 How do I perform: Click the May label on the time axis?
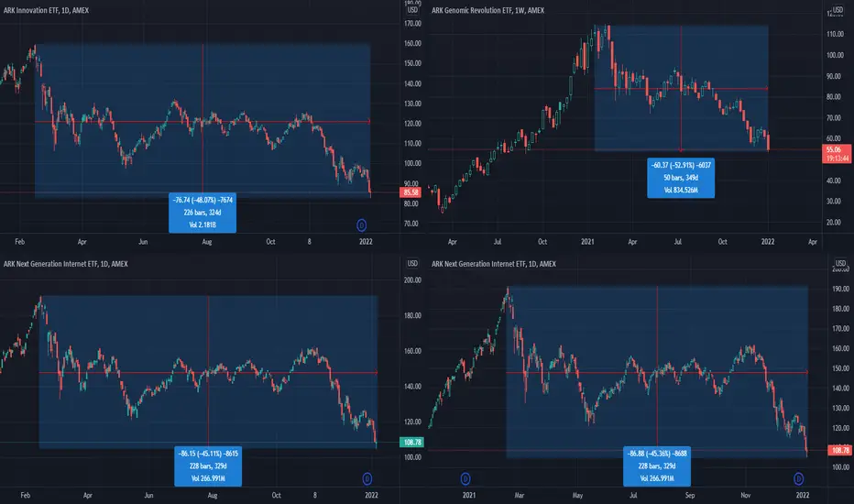pyautogui.click(x=577, y=495)
